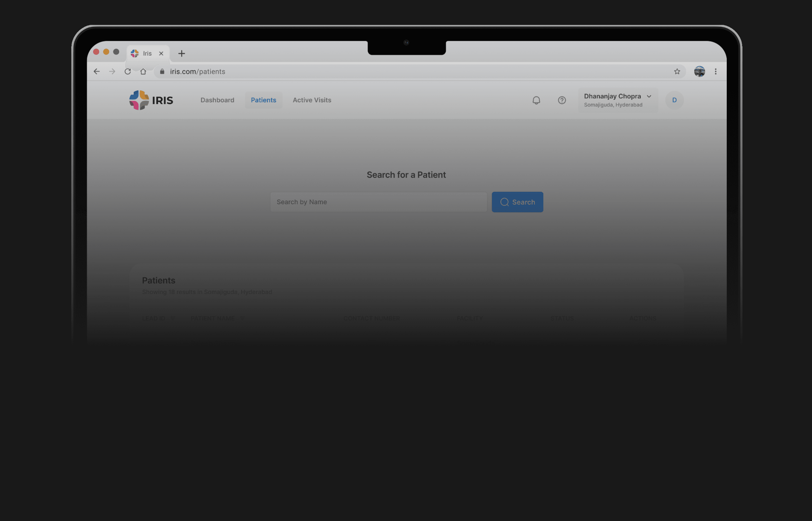
Task: Go to the Dashboard tab
Action: (217, 100)
